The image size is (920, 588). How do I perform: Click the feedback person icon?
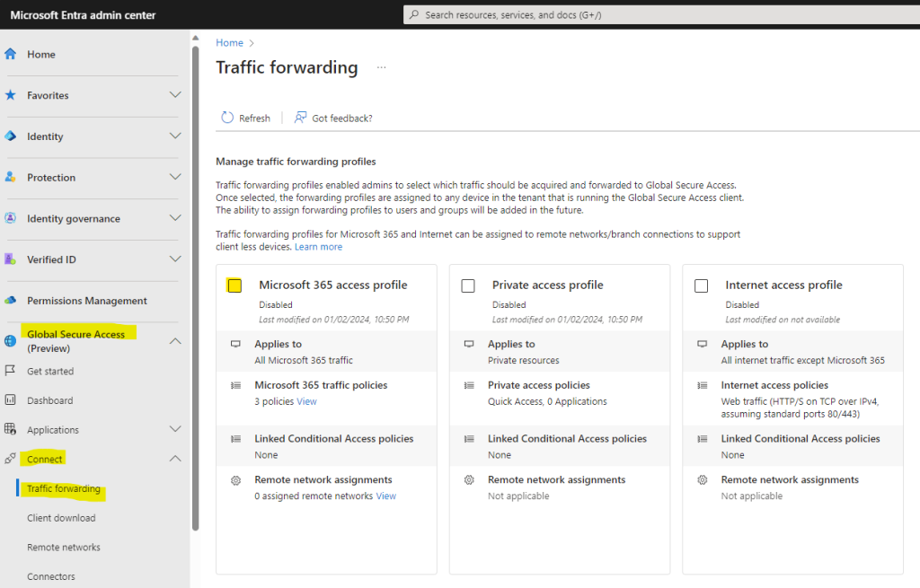(300, 118)
